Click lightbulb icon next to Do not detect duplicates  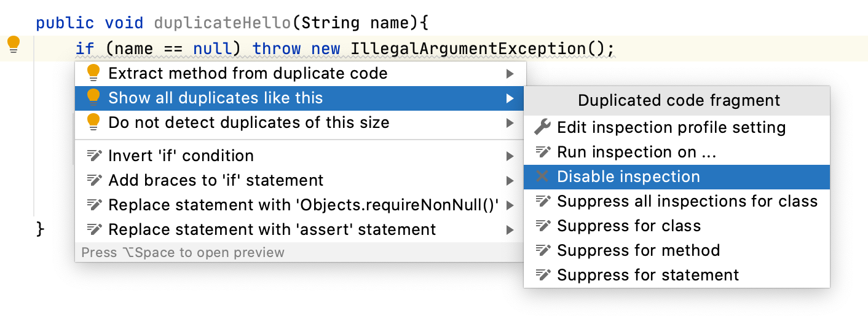pyautogui.click(x=93, y=122)
